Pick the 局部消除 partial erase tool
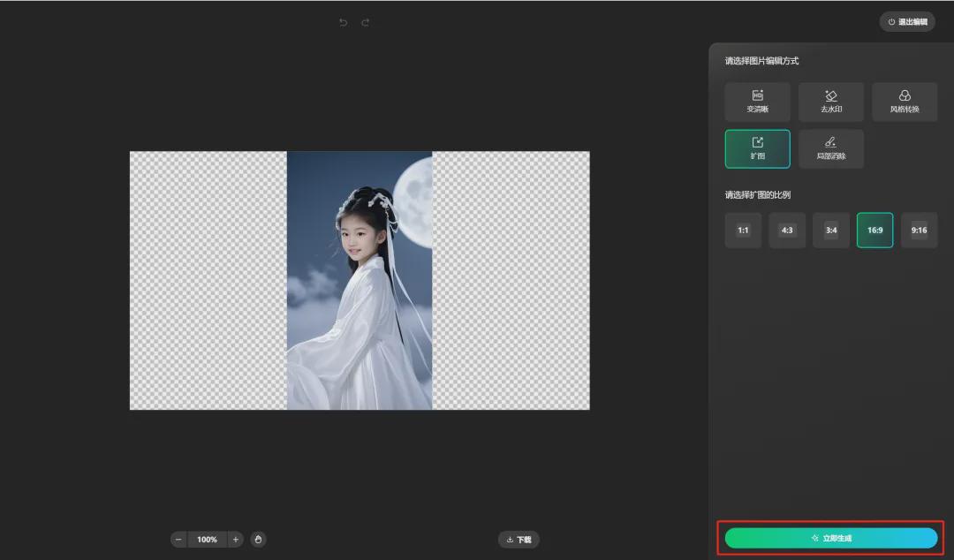This screenshot has width=954, height=560. [x=830, y=148]
